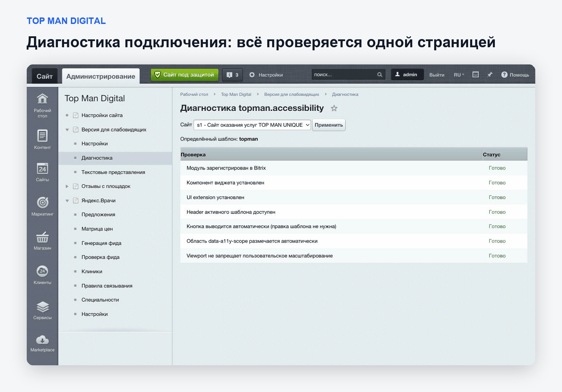Click the admin user profile button

point(407,75)
